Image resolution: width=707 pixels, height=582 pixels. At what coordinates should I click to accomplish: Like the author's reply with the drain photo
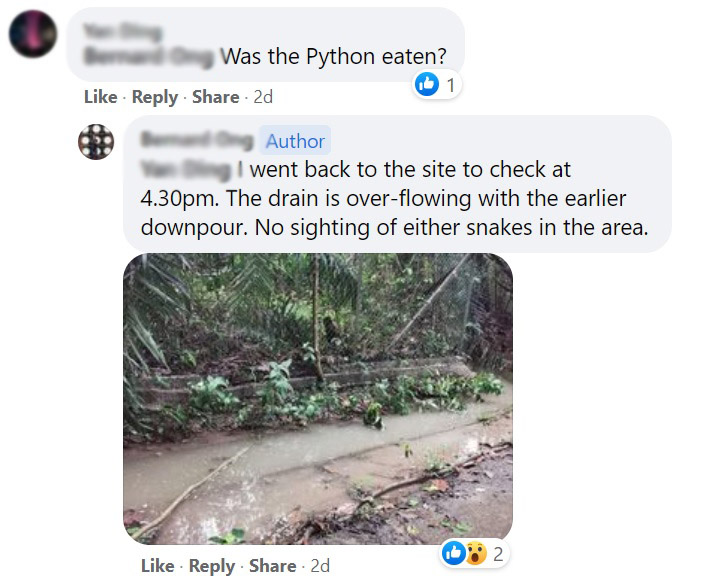[x=157, y=566]
